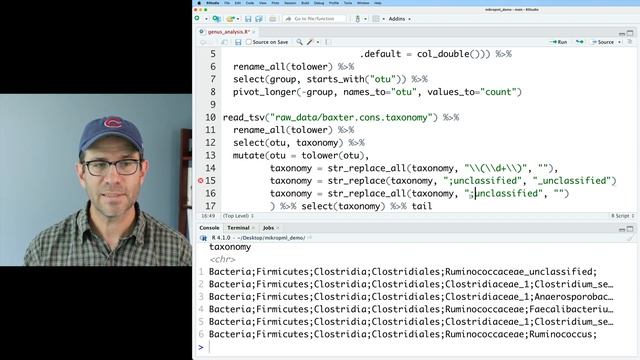Save all open documents icon
This screenshot has height=360, width=640.
[x=259, y=19]
